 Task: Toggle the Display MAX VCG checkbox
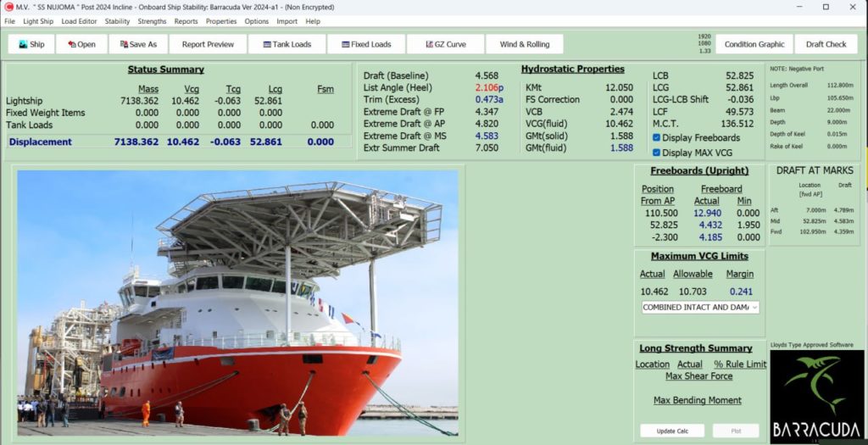657,153
